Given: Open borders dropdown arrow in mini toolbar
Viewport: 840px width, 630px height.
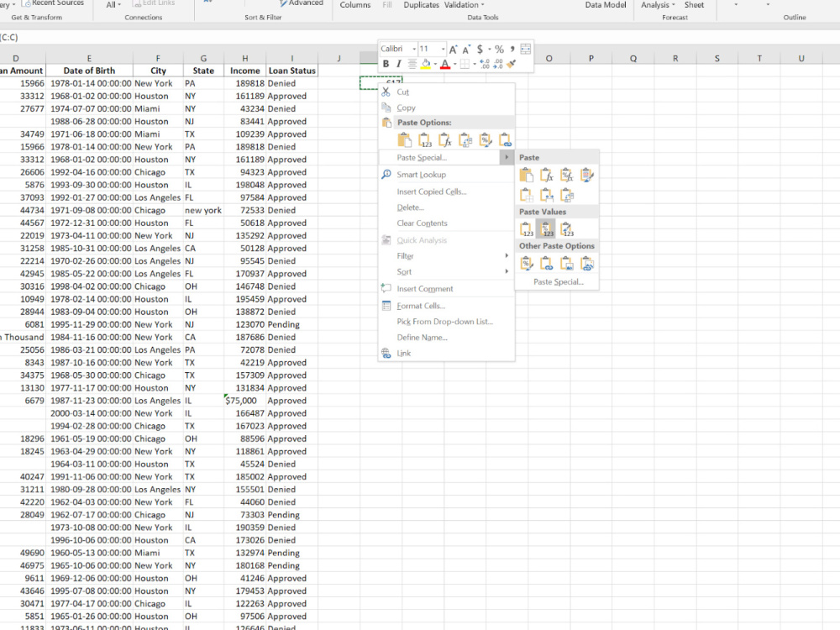Looking at the screenshot, I should (475, 65).
